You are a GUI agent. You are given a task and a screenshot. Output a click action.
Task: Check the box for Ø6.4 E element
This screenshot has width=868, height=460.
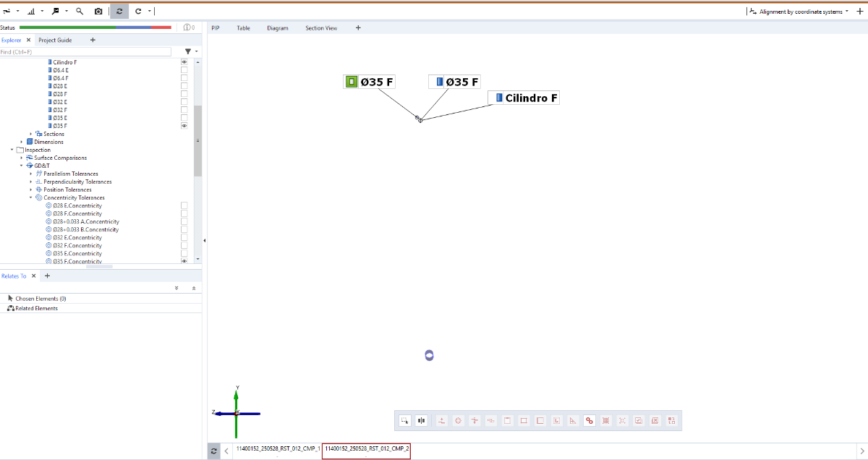tap(184, 70)
